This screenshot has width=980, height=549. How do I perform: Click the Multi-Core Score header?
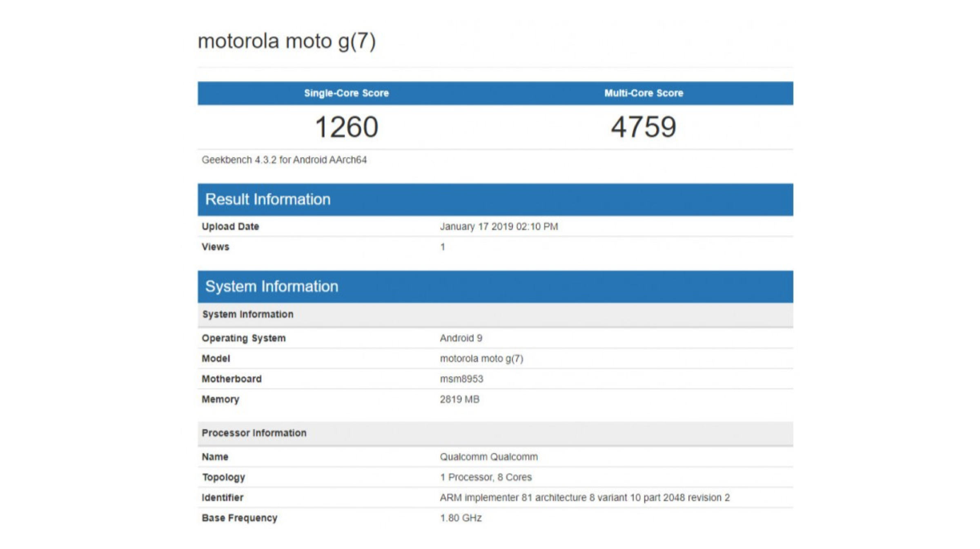(644, 93)
